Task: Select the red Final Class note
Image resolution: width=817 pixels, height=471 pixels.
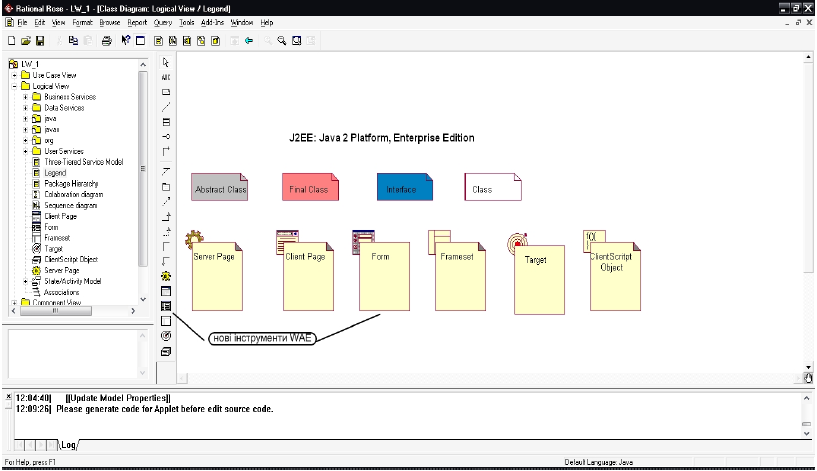Action: (x=311, y=188)
